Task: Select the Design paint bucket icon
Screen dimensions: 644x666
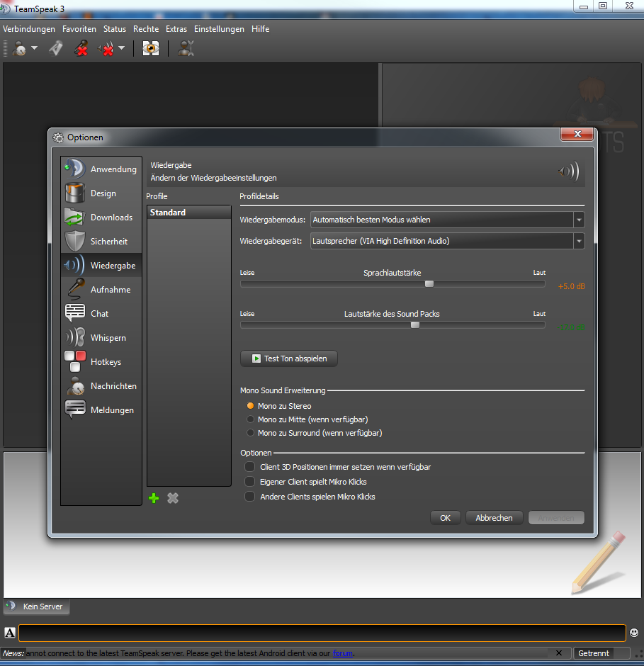Action: pos(74,193)
